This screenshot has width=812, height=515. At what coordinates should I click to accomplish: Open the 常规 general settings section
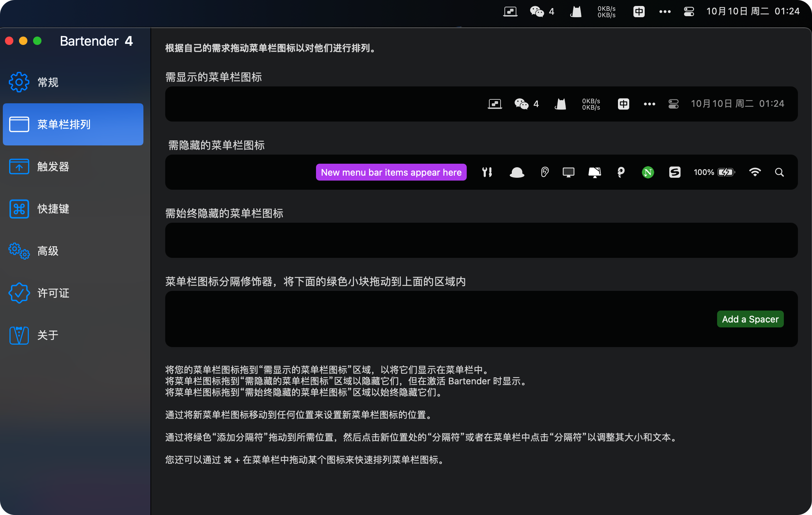pyautogui.click(x=48, y=82)
